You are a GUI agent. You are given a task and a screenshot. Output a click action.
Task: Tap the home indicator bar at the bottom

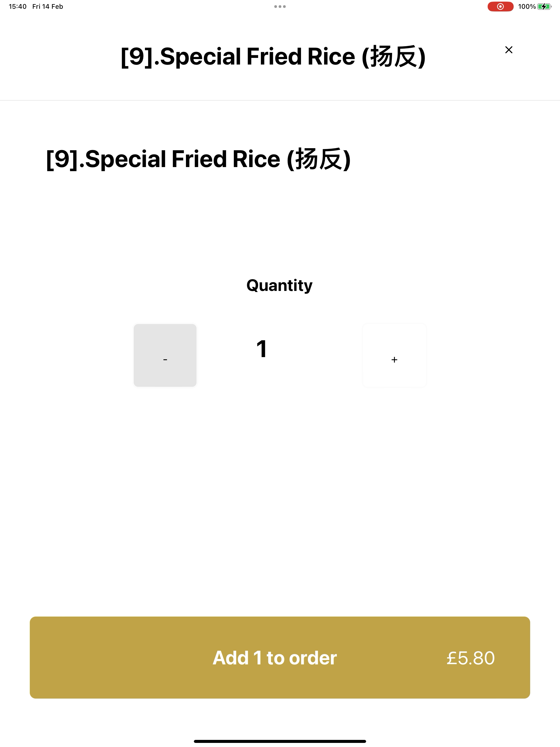point(280,741)
